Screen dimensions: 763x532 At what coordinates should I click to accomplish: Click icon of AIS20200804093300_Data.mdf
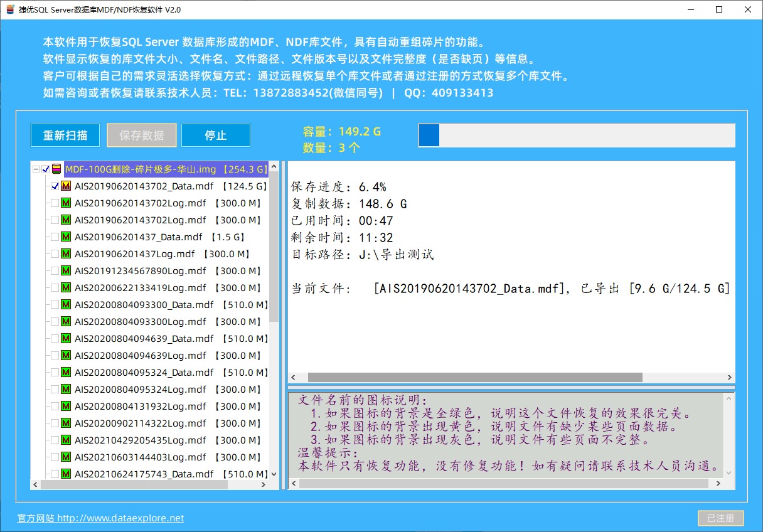click(x=65, y=305)
